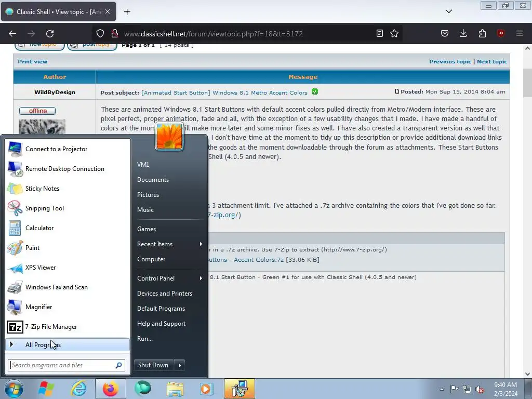Open Windows Media Player taskbar icon
This screenshot has height=399, width=532.
coord(206,389)
